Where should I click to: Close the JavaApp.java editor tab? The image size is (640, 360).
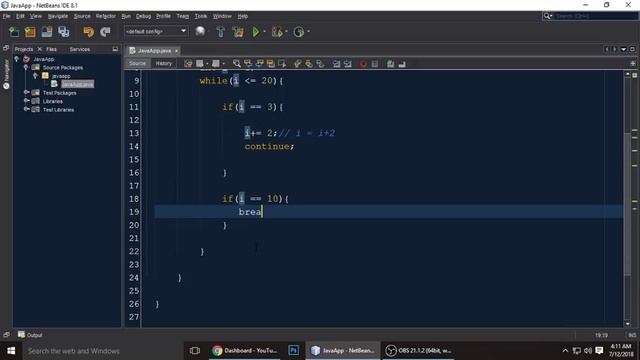(x=177, y=51)
